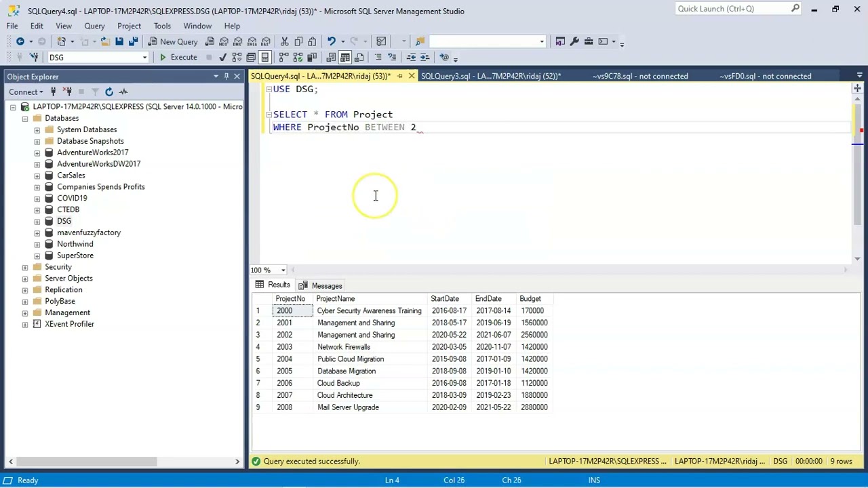The height and width of the screenshot is (488, 868).
Task: Click Disconnect icon in Object Explorer
Action: pyautogui.click(x=67, y=91)
